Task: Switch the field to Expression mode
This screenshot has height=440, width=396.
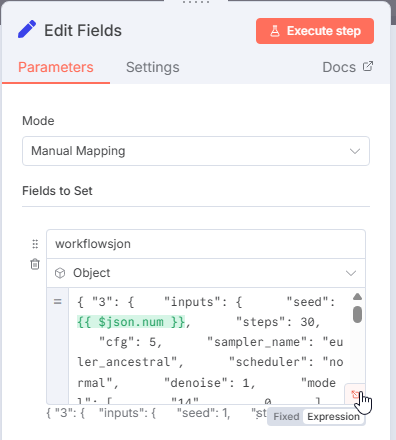Action: tap(333, 417)
